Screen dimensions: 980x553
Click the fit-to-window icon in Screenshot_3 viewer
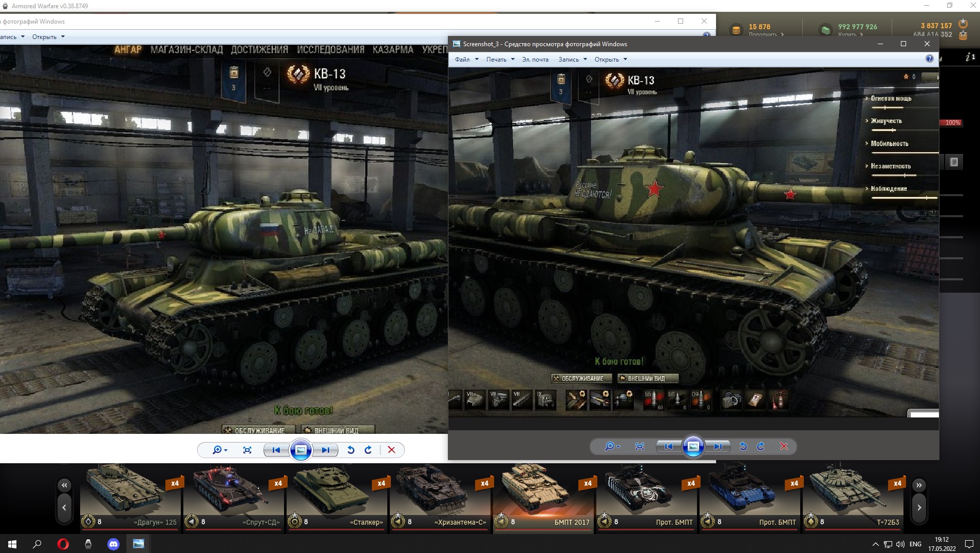pos(639,446)
